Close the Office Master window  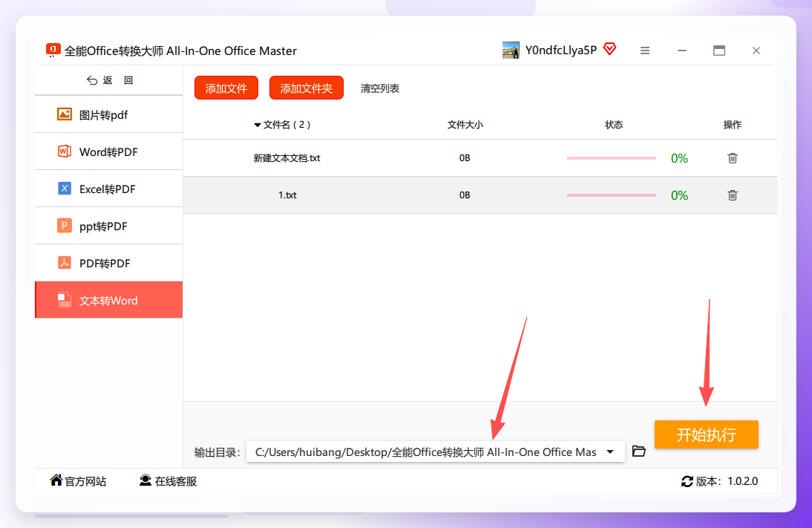(x=756, y=50)
